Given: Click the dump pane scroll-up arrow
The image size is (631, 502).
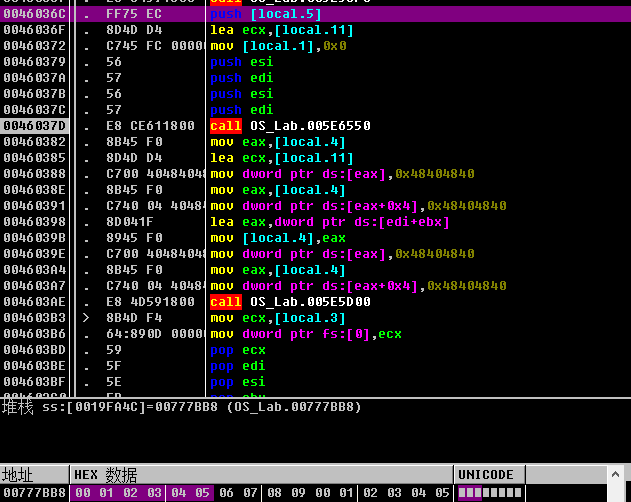Looking at the screenshot, I should tap(616, 475).
